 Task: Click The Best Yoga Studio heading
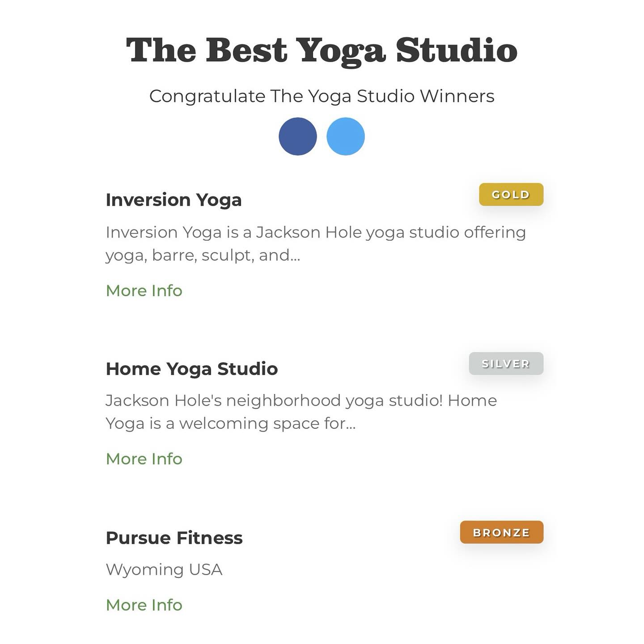tap(322, 51)
